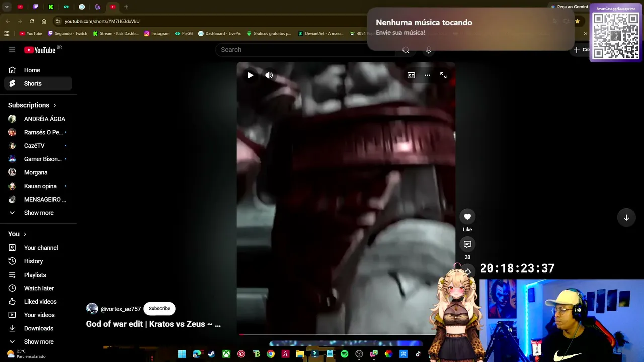
Task: Click the Peça ao Gemini button
Action: [569, 7]
